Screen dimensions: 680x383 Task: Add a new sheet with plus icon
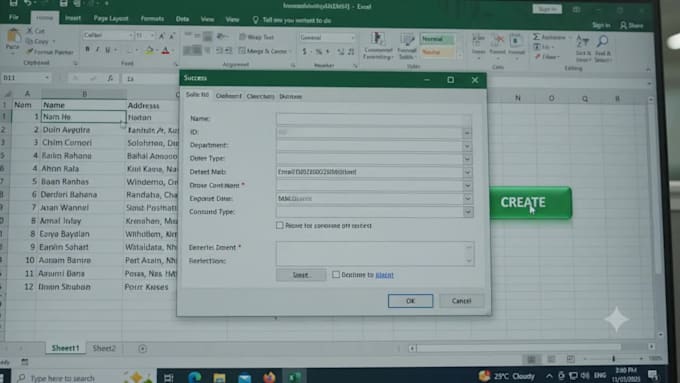(x=142, y=348)
